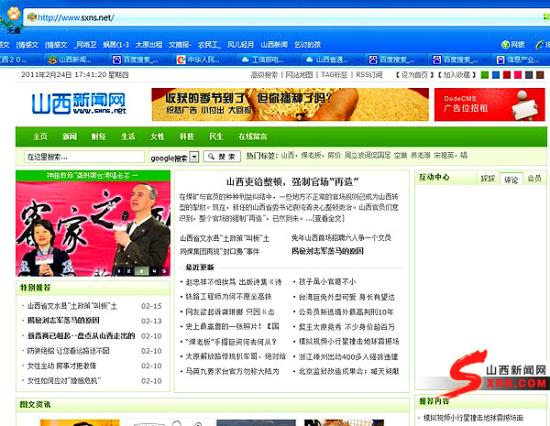This screenshot has width=550, height=426.
Task: Select slide 2 in the slideshow
Action: [x=129, y=271]
